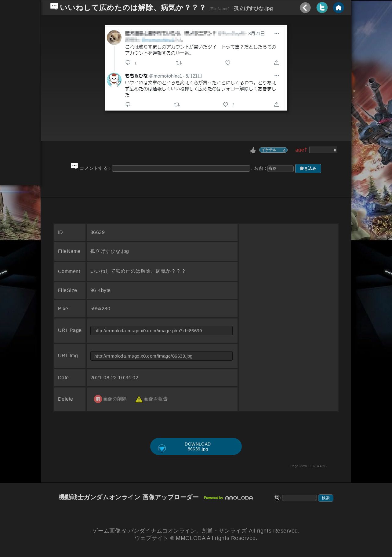The width and height of the screenshot is (392, 557).
Task: Open the 画像を報告 link
Action: (156, 399)
